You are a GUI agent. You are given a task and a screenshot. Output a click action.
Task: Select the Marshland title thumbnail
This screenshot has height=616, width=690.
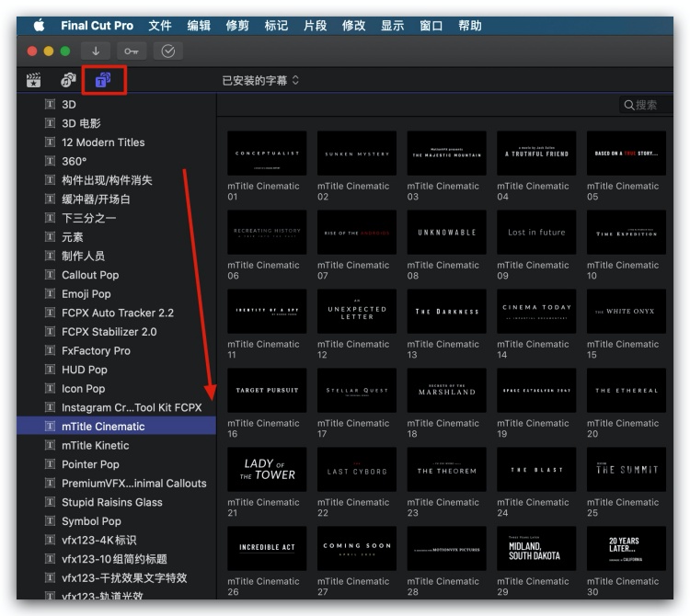pos(446,391)
